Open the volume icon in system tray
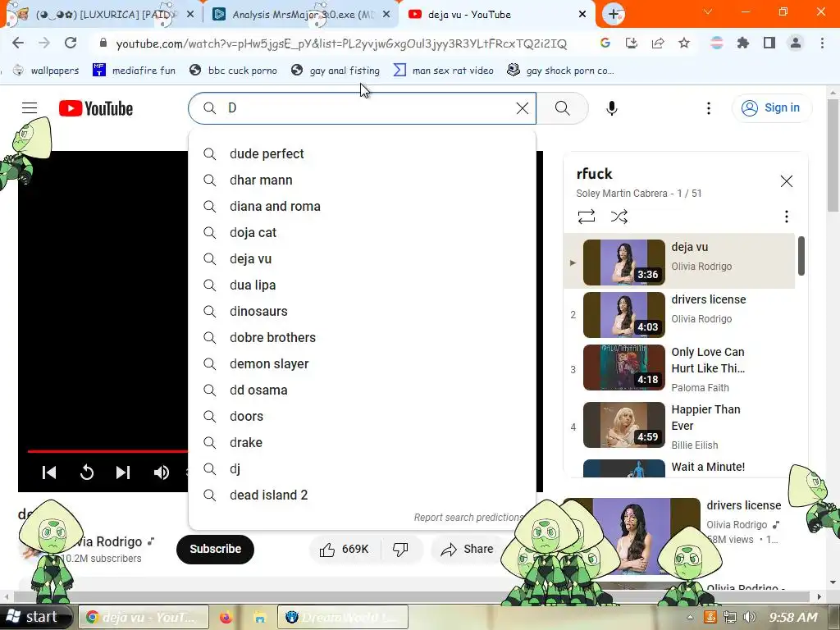Viewport: 840px width, 630px height. 750,617
